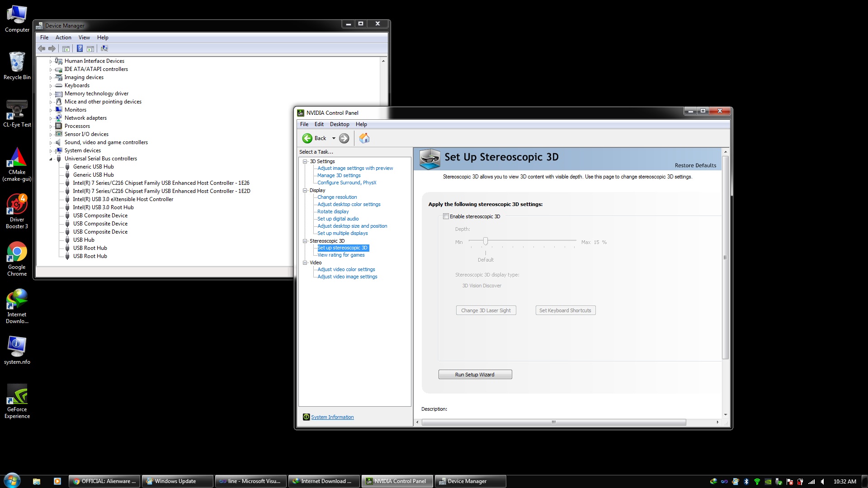868x488 pixels.
Task: Collapse Stereoscopic 3D tree group
Action: (305, 241)
